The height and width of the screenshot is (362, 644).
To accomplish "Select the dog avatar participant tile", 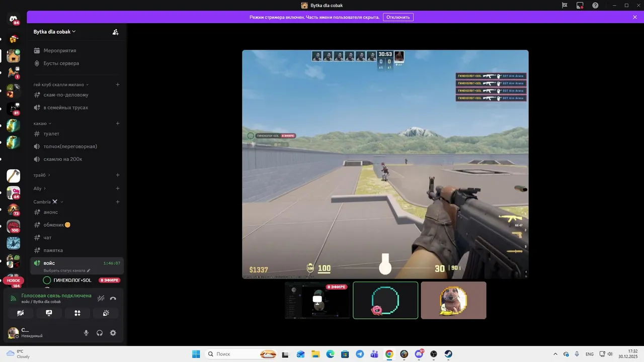I will point(454,300).
